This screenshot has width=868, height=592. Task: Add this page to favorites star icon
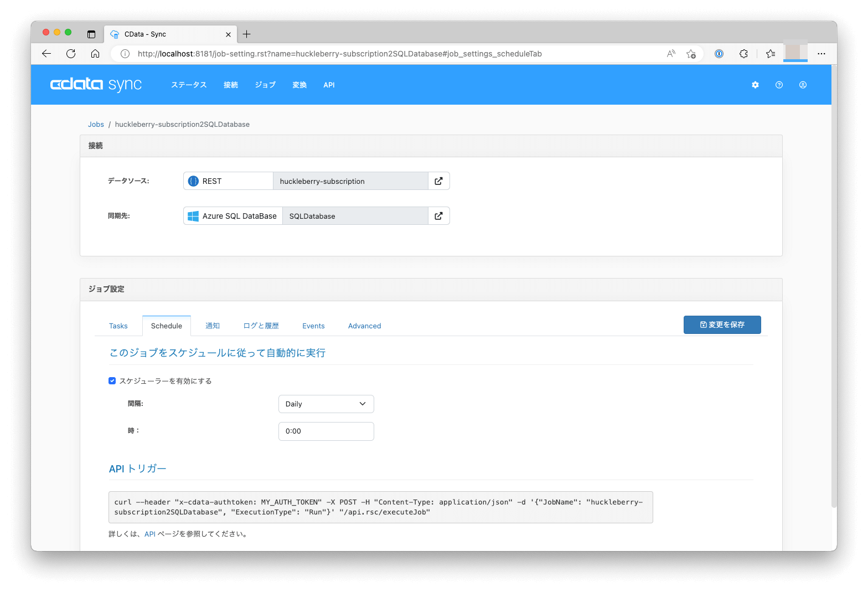coord(691,54)
